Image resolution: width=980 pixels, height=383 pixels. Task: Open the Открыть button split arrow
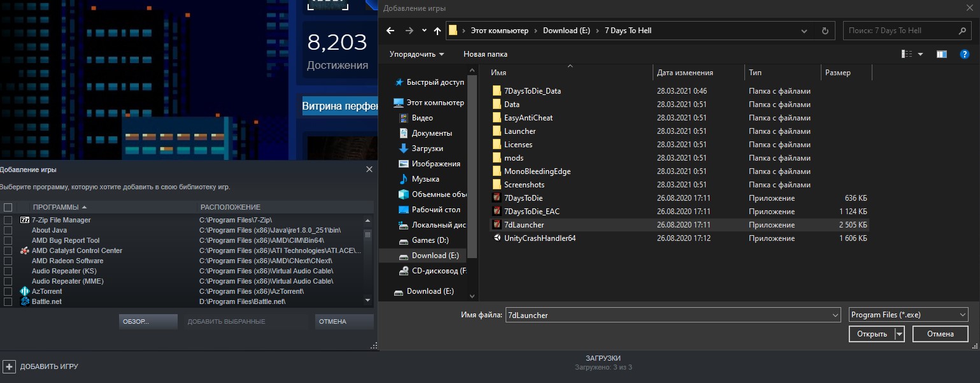[x=899, y=334]
